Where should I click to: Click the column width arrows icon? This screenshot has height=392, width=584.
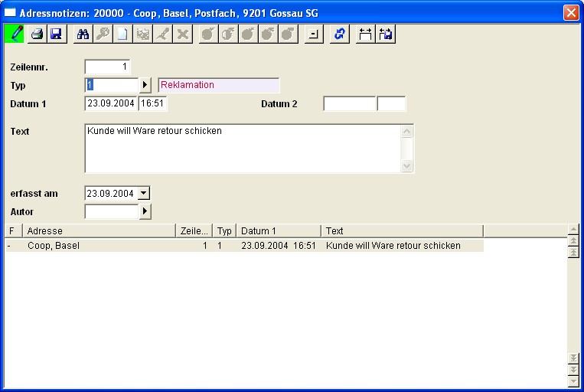[365, 34]
